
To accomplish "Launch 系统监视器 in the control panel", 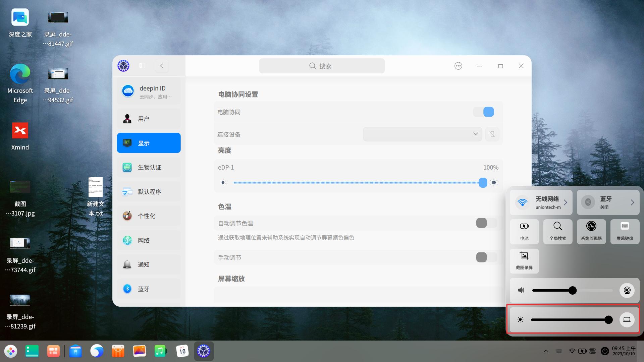I will [x=591, y=231].
